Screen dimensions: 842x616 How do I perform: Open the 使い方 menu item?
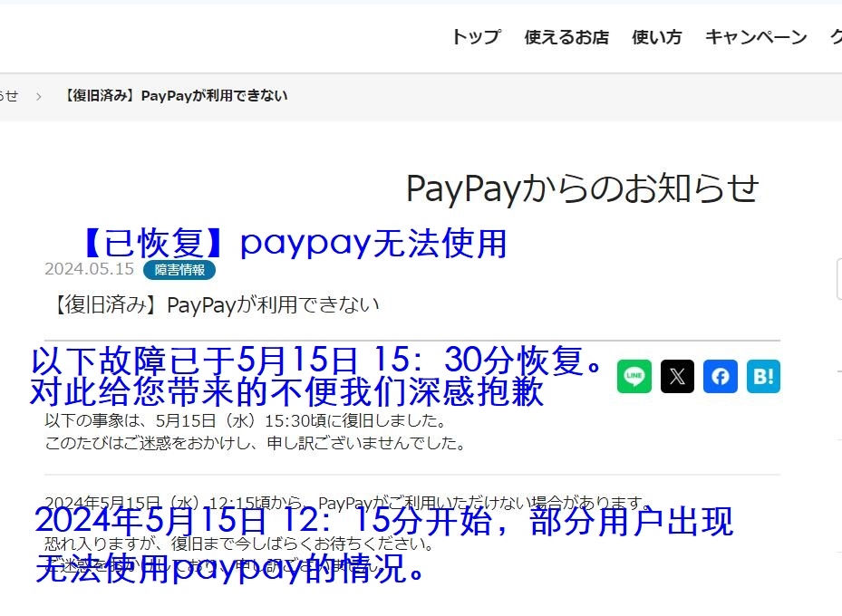(657, 37)
